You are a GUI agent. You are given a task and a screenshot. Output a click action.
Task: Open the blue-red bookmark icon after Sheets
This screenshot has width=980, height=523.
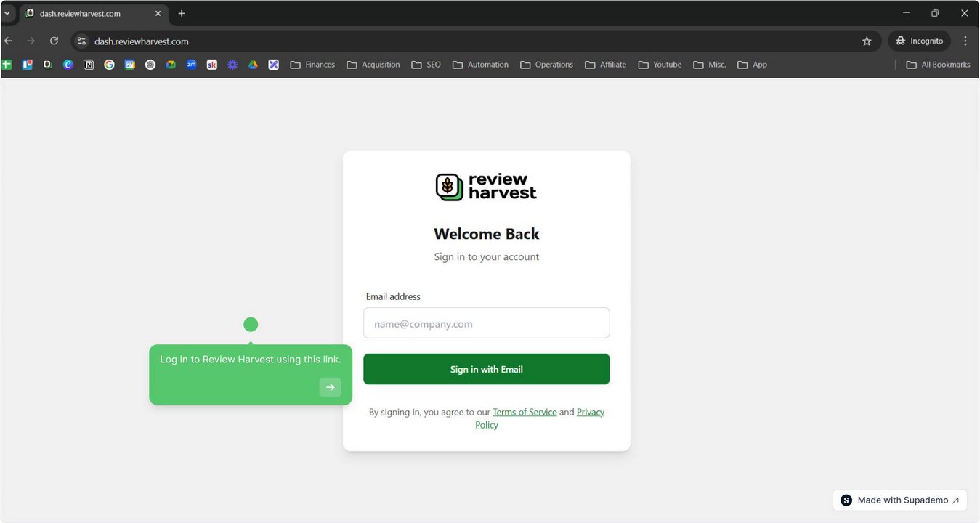pos(27,65)
